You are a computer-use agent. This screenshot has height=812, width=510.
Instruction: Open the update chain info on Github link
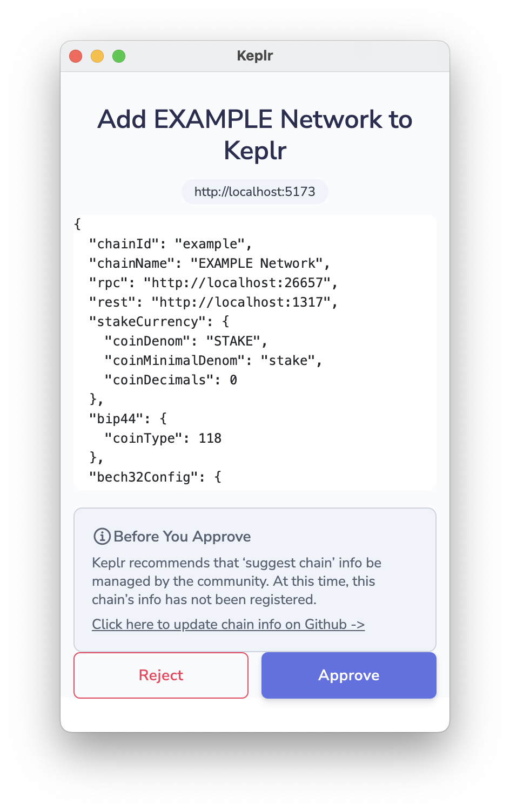[x=228, y=624]
